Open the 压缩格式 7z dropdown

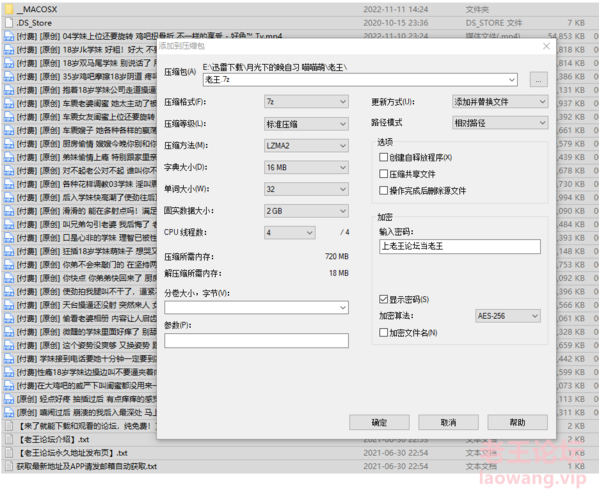(x=306, y=102)
